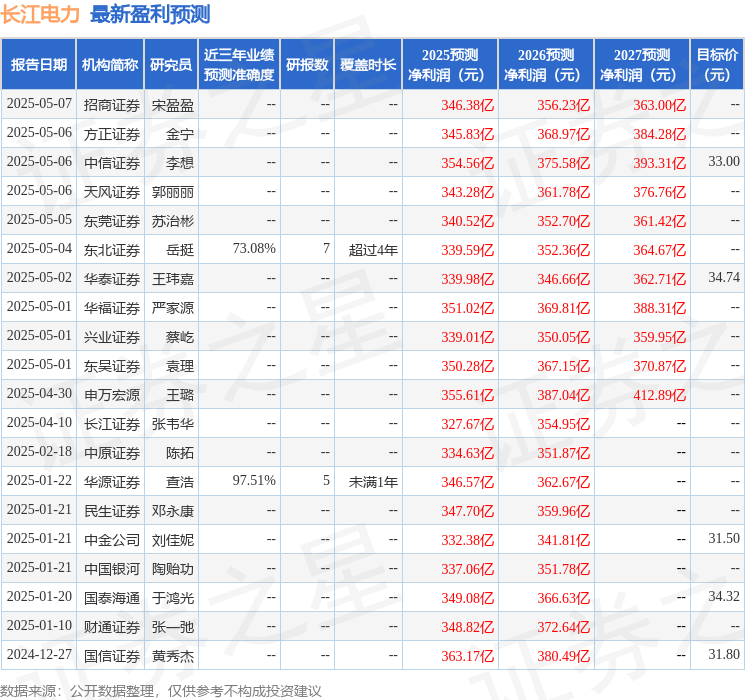Select the 东吴证券 institution cell
The image size is (745, 700).
112,366
